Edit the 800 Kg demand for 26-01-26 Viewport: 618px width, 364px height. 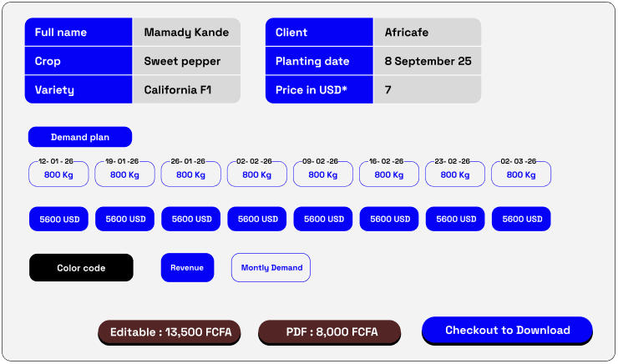pos(190,174)
